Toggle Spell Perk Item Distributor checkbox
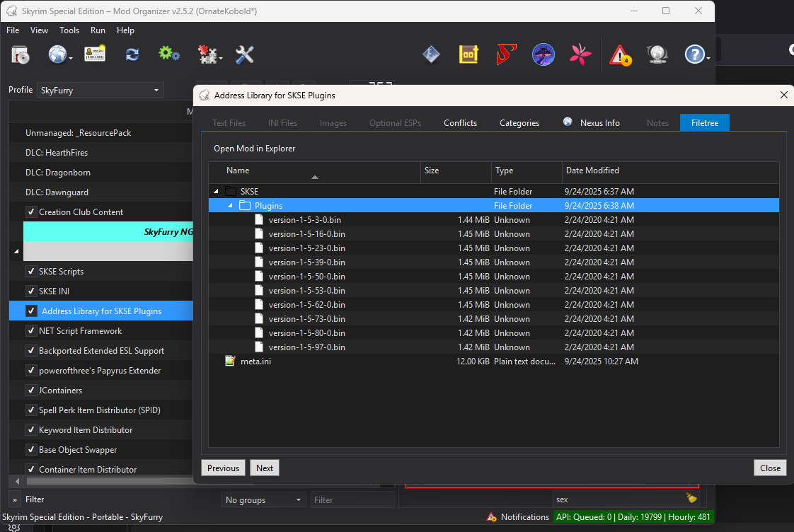This screenshot has width=794, height=532. point(31,410)
